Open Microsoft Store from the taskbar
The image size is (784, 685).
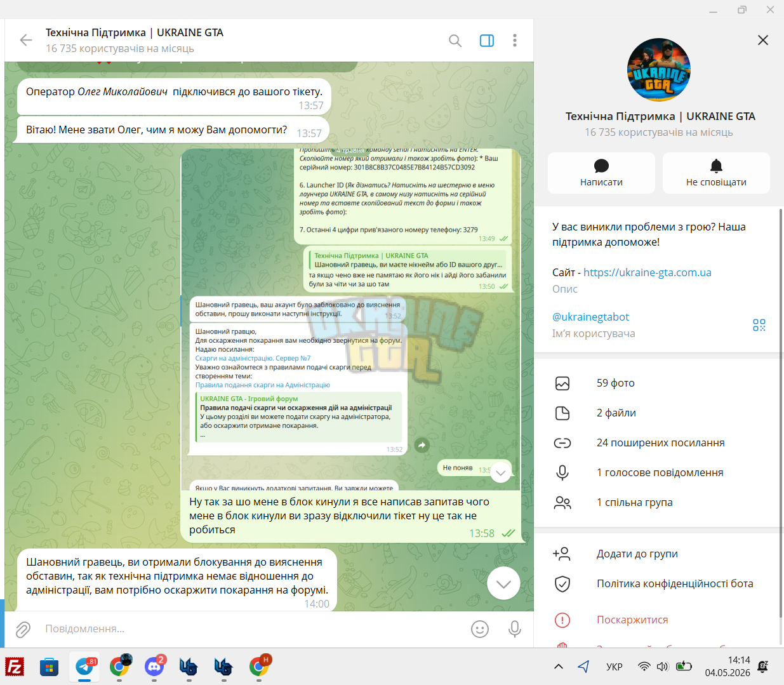pos(49,667)
